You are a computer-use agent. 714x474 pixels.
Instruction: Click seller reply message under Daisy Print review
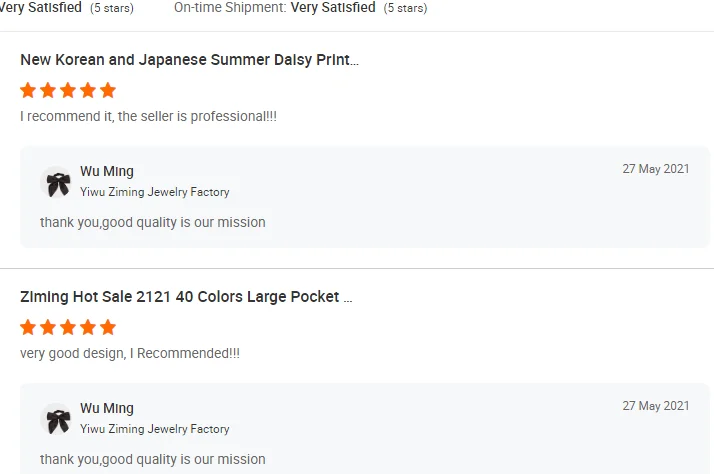click(x=153, y=222)
